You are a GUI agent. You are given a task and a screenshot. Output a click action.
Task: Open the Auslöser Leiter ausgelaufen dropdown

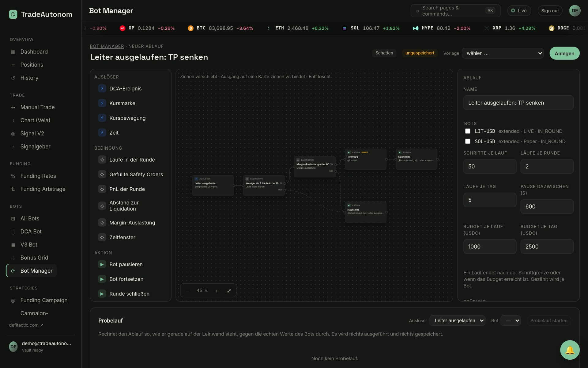(x=457, y=320)
